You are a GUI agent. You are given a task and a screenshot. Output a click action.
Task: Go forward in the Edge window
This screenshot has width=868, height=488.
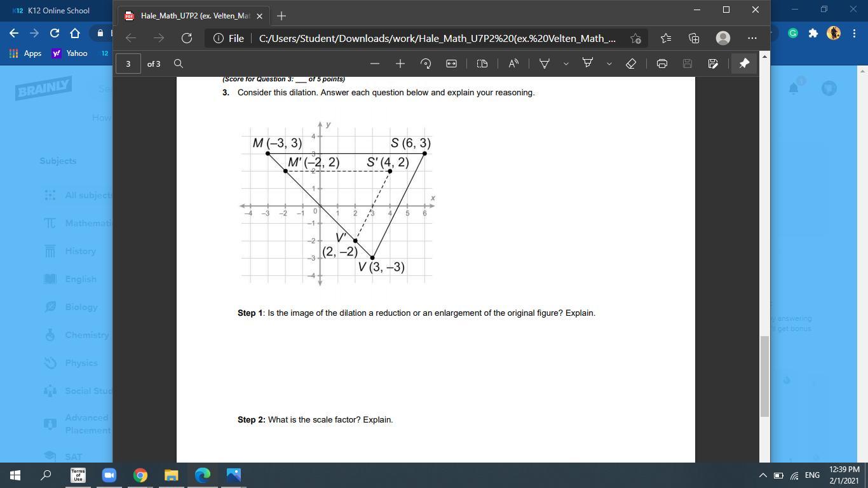point(159,38)
